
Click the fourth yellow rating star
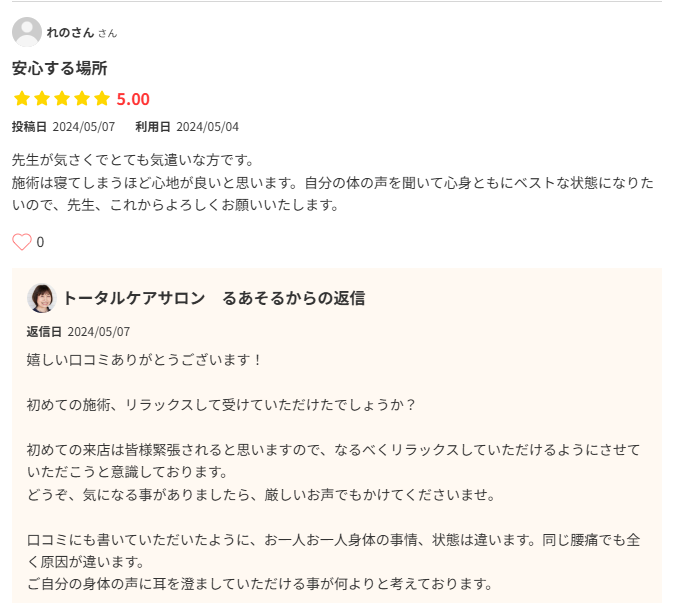click(82, 99)
